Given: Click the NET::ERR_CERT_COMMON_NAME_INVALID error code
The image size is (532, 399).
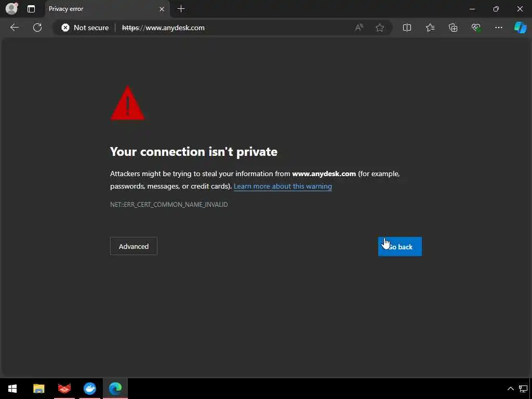Looking at the screenshot, I should [x=169, y=205].
